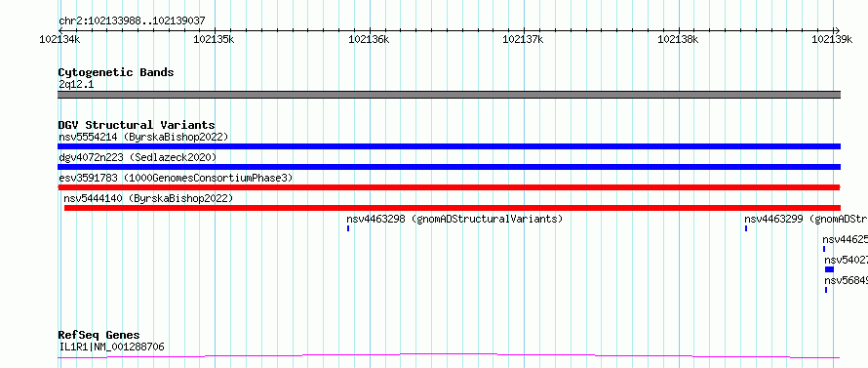Open the RefSeq Genes track title

[99, 335]
